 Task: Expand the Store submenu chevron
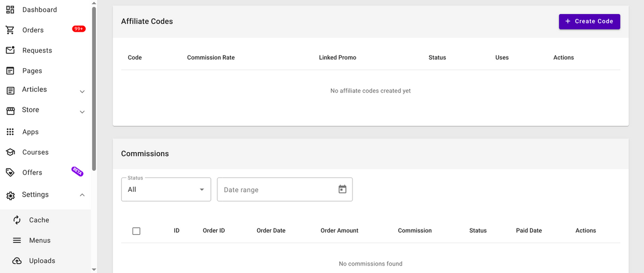tap(82, 112)
